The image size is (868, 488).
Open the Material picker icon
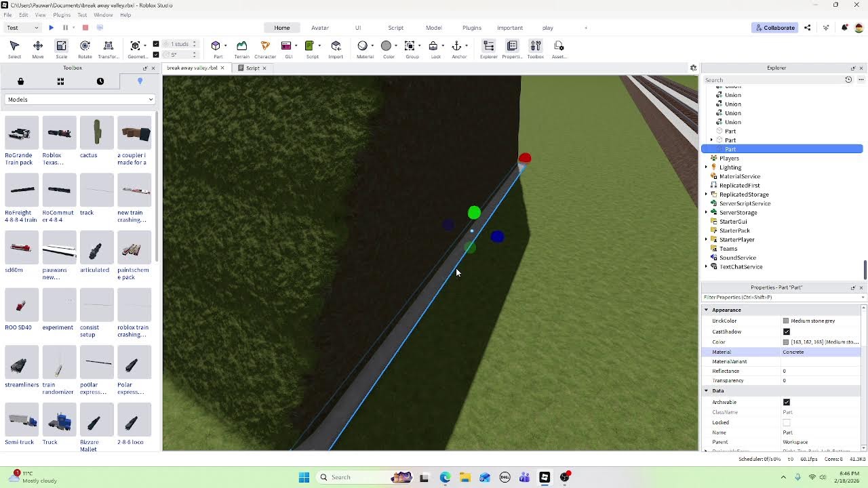point(363,46)
